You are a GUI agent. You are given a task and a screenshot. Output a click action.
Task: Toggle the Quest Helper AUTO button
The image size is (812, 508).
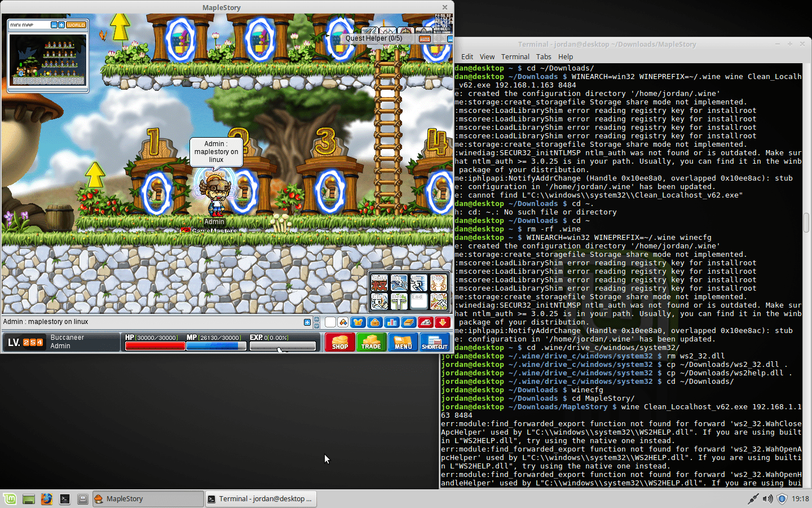(425, 39)
